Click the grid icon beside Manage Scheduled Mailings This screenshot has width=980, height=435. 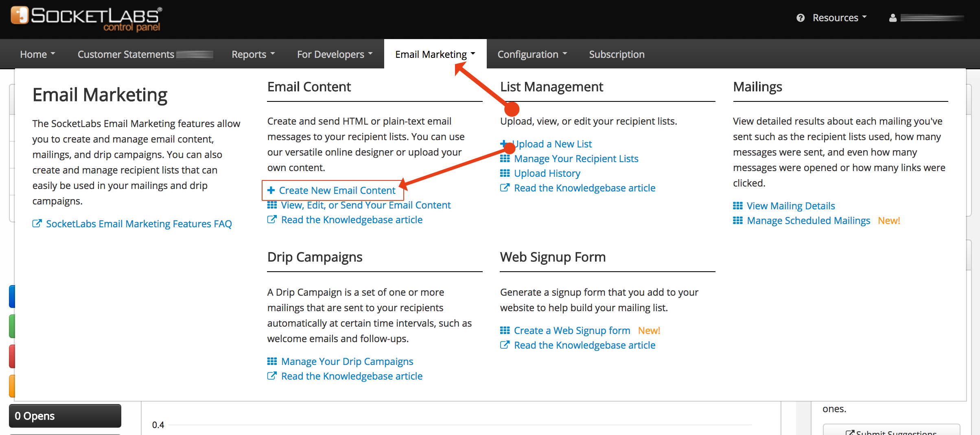[x=737, y=220]
